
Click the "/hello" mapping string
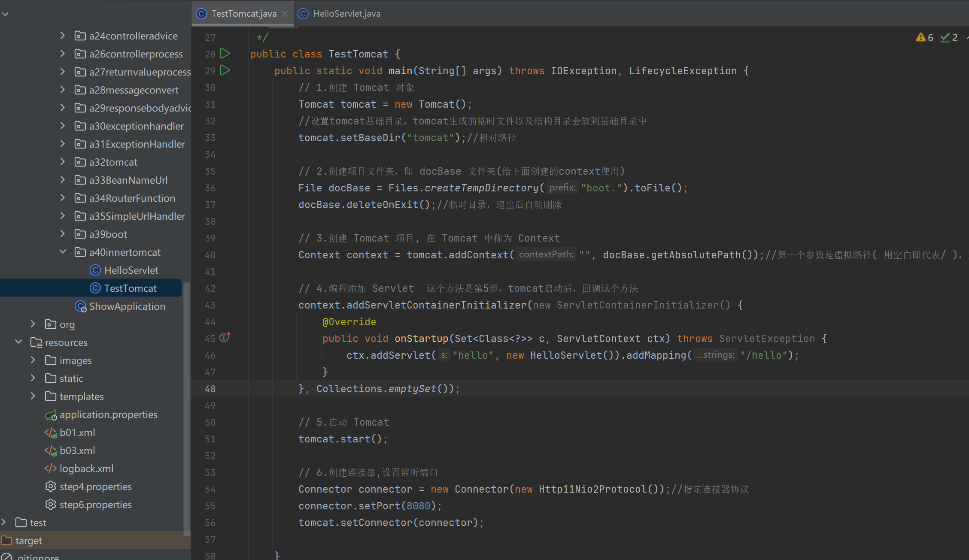763,355
